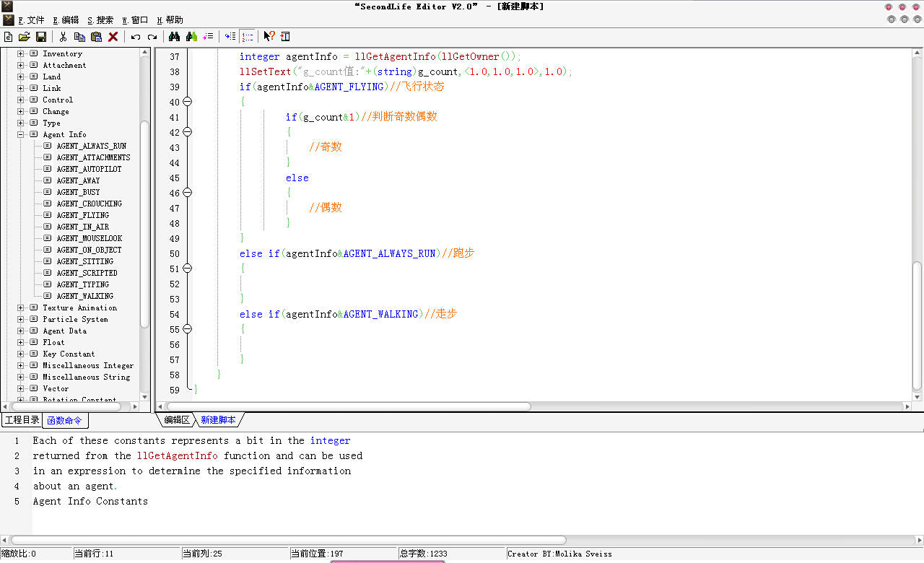Viewport: 924px width, 563px height.
Task: Click the scissors cut icon
Action: [64, 37]
